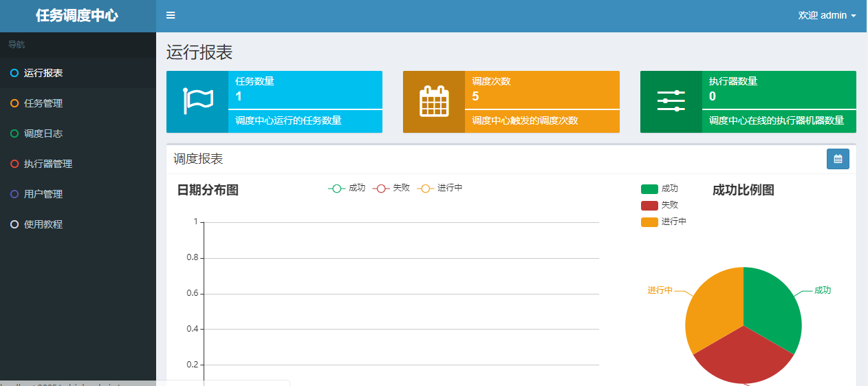Click the 调度报表 panel heading
The width and height of the screenshot is (868, 386).
[198, 159]
